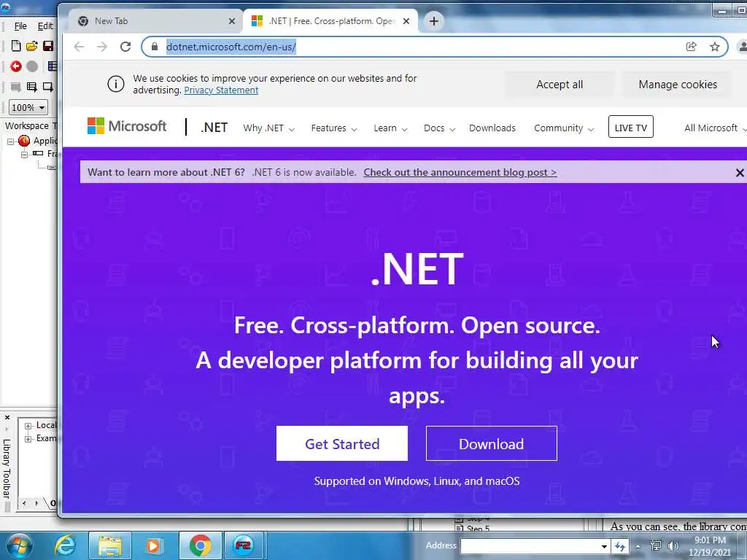
Task: Collapse the Application node in Workspace tree
Action: (10, 141)
